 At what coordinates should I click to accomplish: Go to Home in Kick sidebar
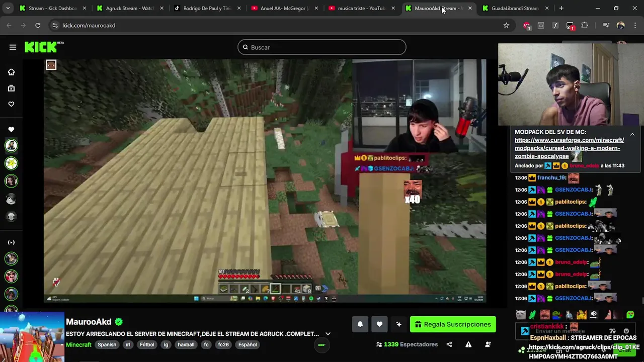coord(11,72)
